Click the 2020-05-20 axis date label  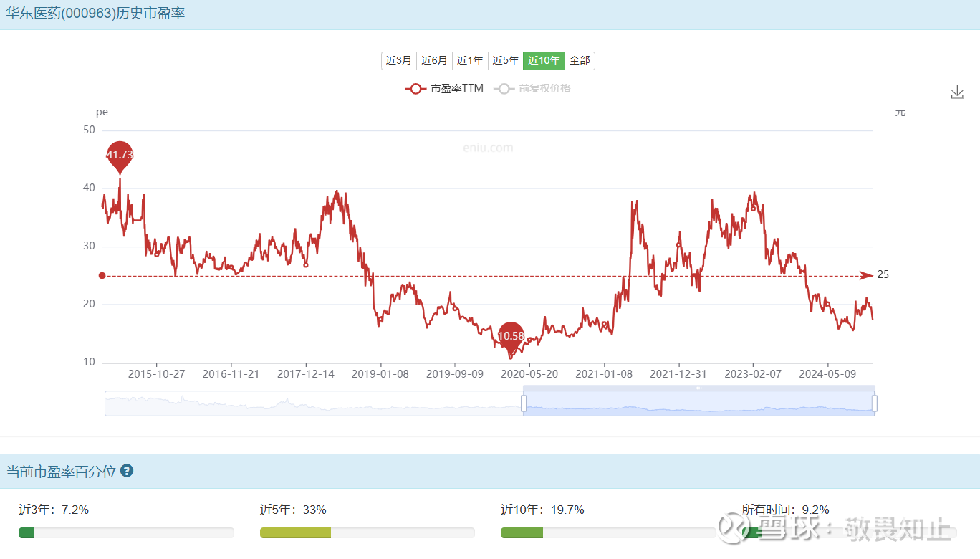[529, 374]
